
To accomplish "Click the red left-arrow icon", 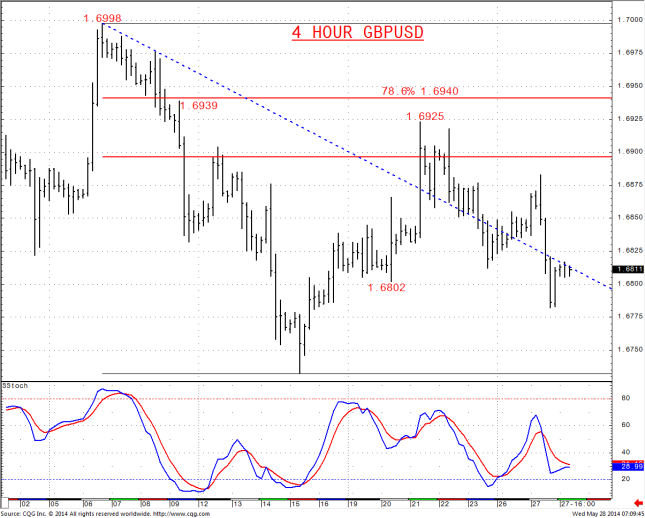I will (x=638, y=503).
